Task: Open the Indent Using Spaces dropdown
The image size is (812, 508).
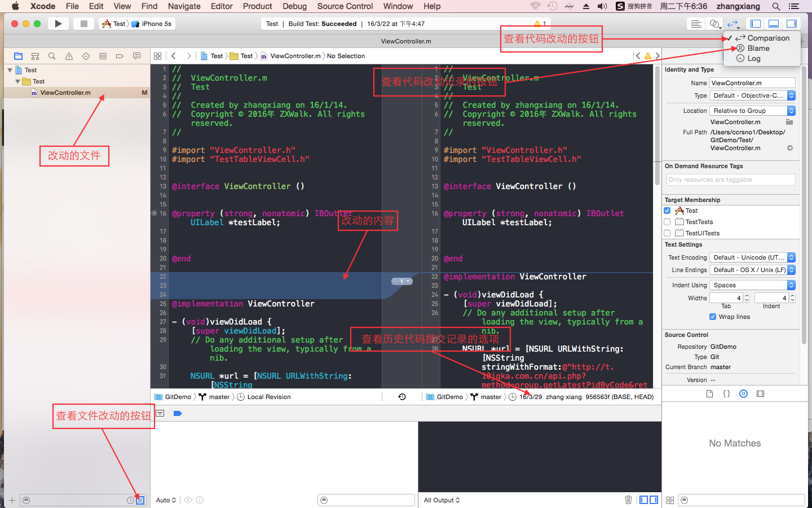Action: point(752,285)
